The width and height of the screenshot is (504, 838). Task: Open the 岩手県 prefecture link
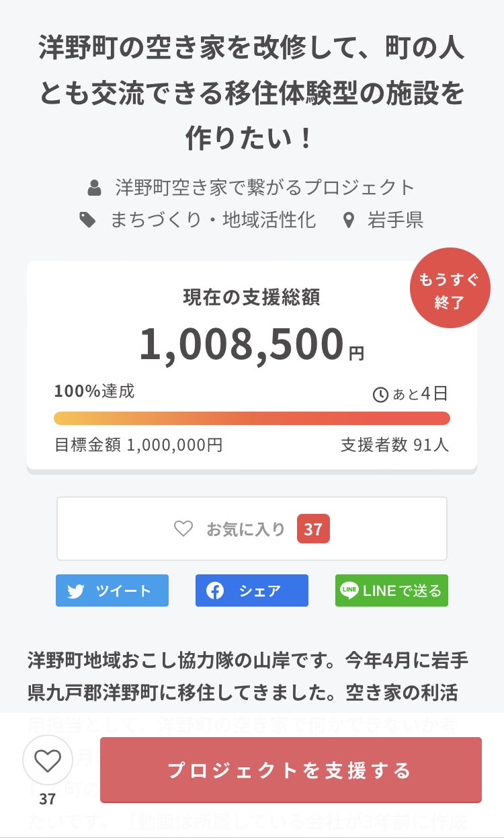(x=396, y=220)
